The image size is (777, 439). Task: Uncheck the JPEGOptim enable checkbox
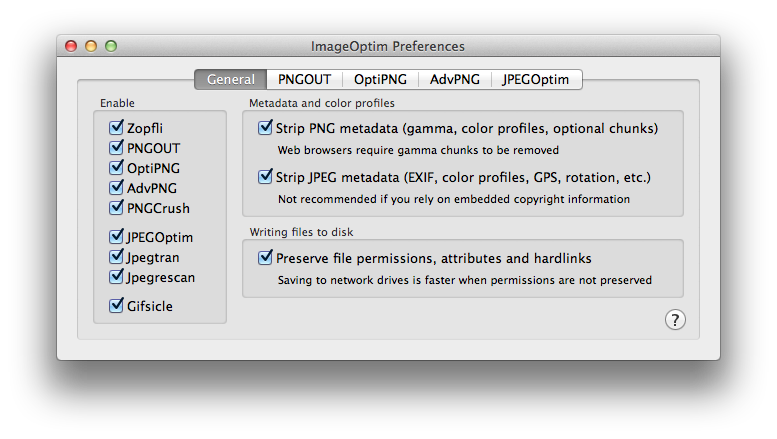click(x=116, y=236)
